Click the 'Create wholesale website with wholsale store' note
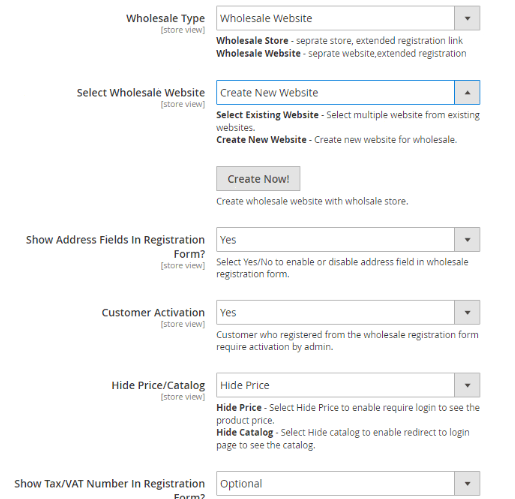This screenshot has width=515, height=499. (312, 201)
